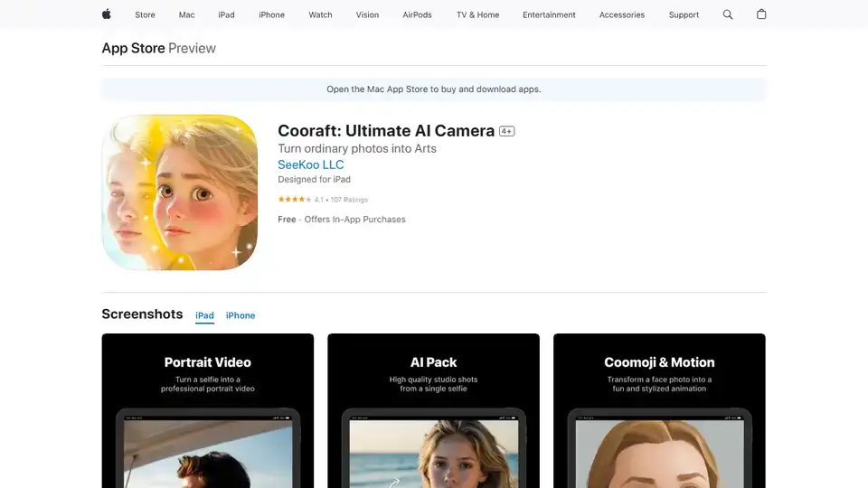Image resolution: width=868 pixels, height=488 pixels.
Task: Click the "Preview" label next to App Store
Action: pyautogui.click(x=192, y=48)
